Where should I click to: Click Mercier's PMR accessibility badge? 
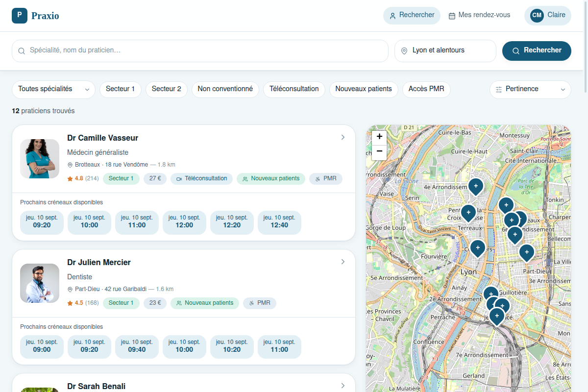tap(260, 303)
